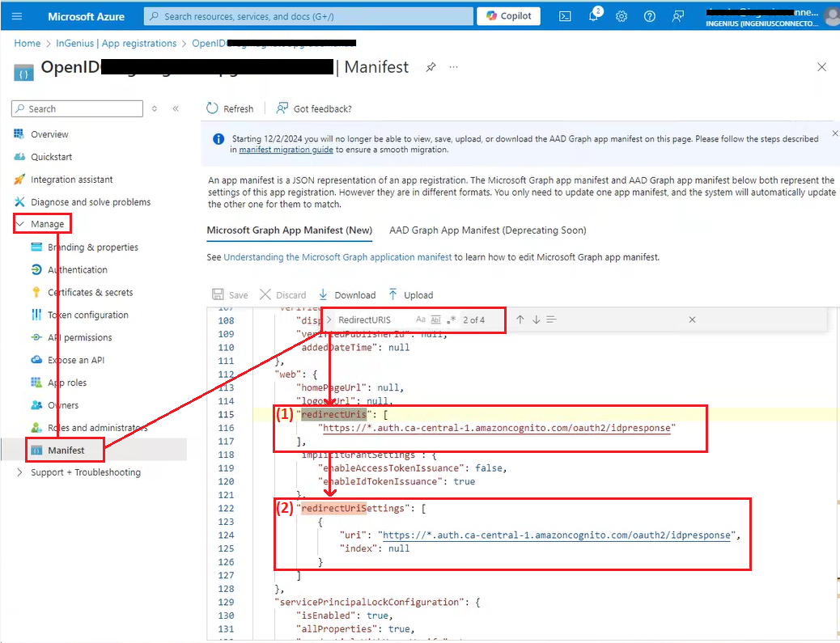Open the hamburger portal menu
This screenshot has height=643, width=840.
(17, 16)
